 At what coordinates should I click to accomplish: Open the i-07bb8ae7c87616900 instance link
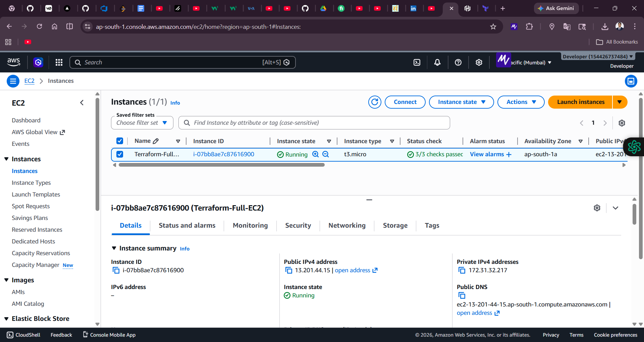224,154
